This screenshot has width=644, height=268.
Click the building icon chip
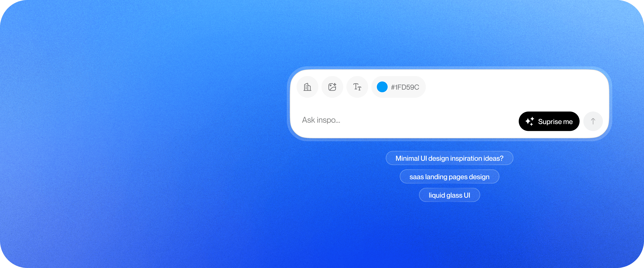coord(307,87)
